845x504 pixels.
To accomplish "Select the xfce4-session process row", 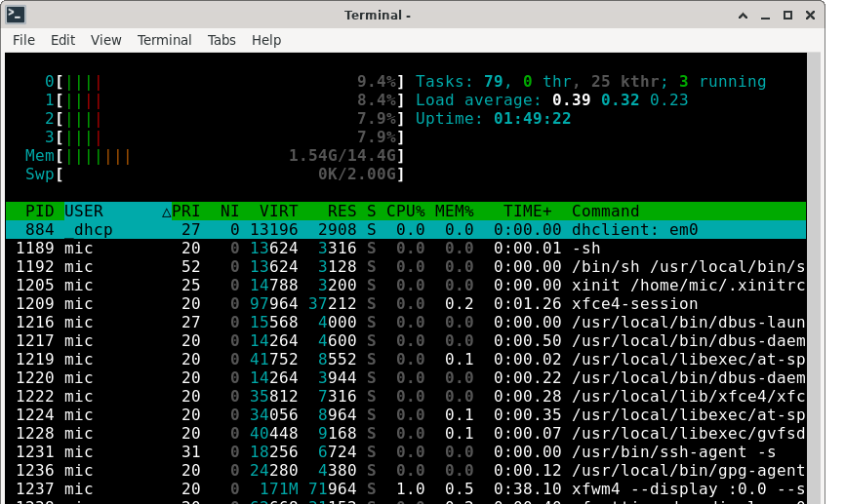I will coord(390,304).
